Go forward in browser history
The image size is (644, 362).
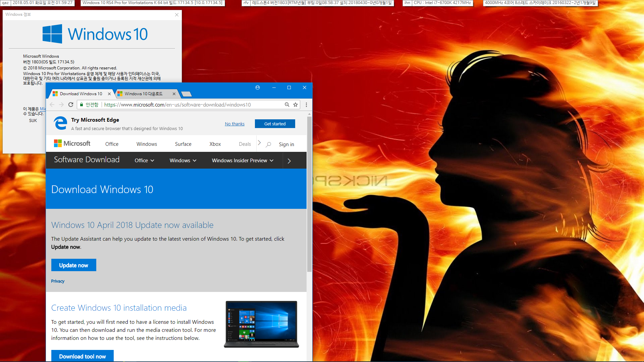[61, 105]
